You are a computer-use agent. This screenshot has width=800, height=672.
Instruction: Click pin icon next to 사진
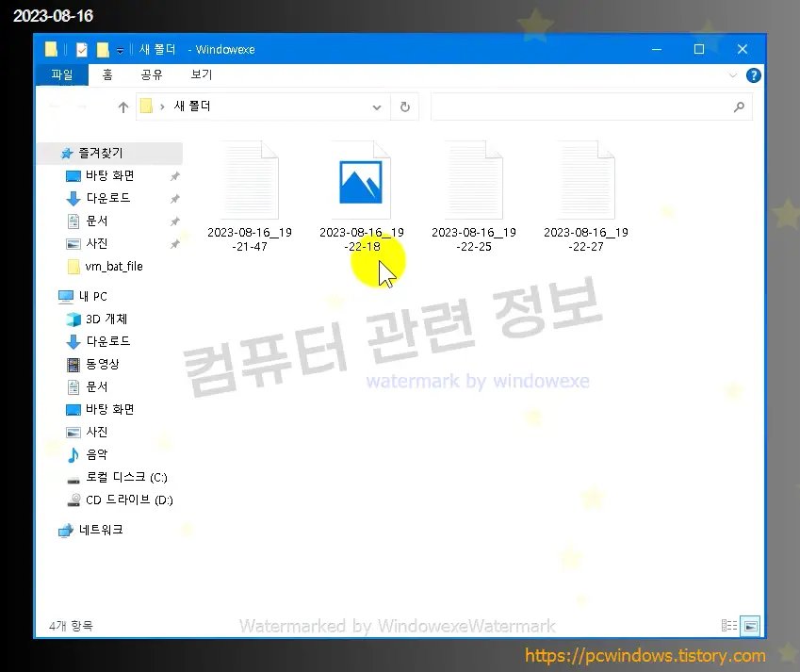175,244
